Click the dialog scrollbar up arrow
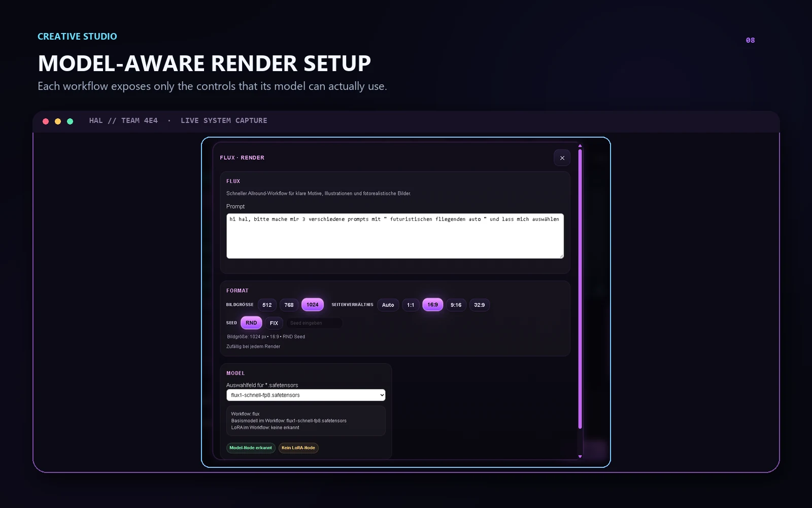The image size is (812, 508). [x=580, y=146]
